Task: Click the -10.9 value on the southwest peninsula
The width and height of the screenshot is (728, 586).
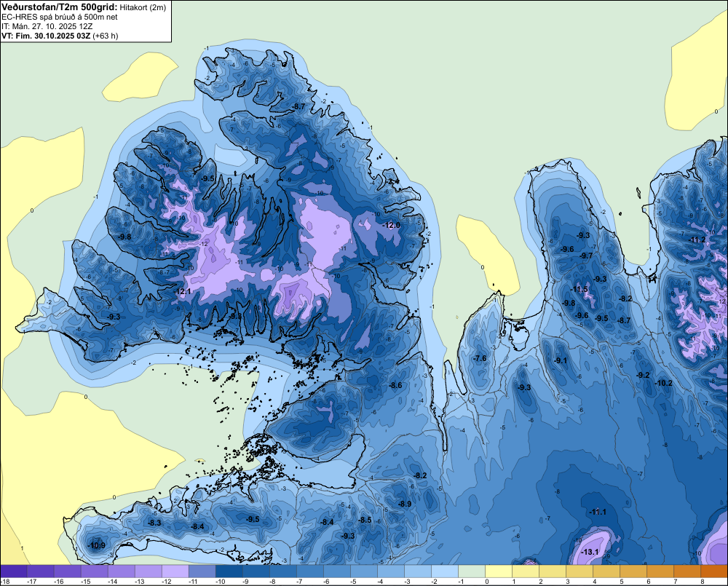Action: pos(97,546)
